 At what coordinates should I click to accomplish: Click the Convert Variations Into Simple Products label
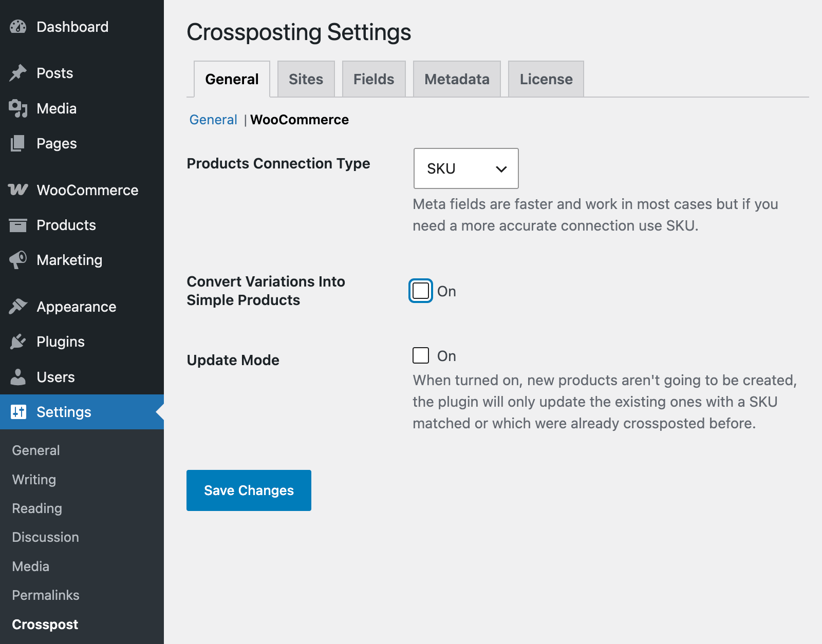coord(266,291)
